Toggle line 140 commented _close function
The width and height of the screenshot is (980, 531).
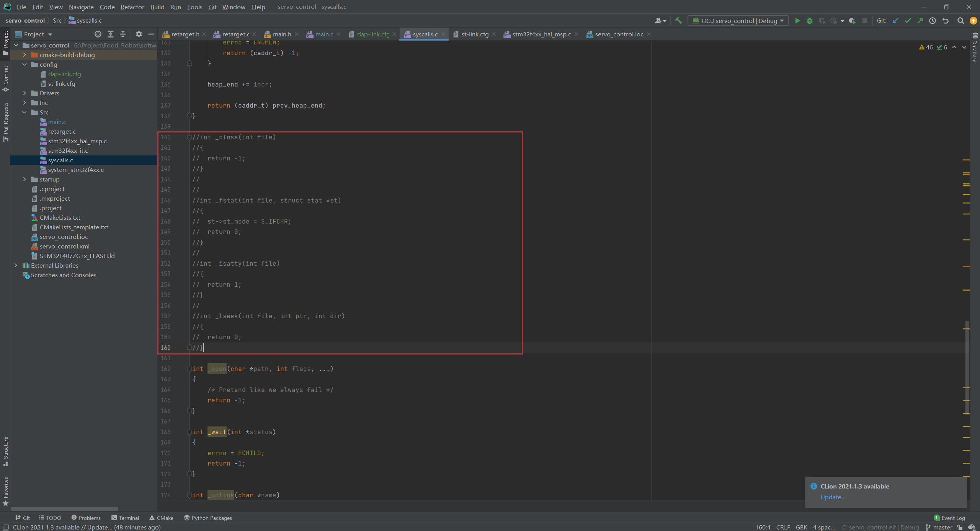pos(189,137)
